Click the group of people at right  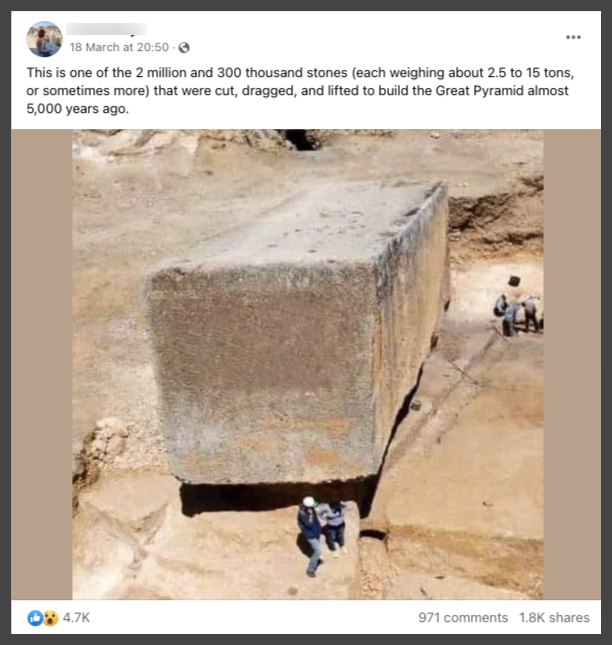(518, 313)
